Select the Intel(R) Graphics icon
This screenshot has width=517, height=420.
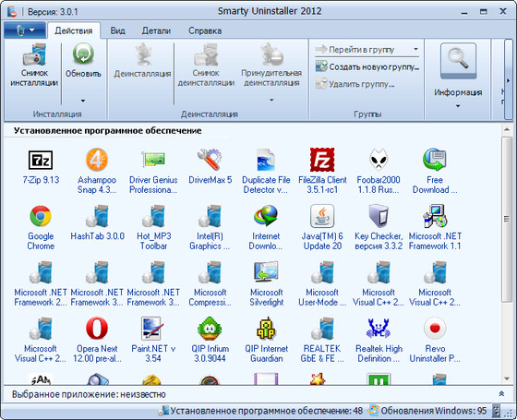tap(210, 216)
